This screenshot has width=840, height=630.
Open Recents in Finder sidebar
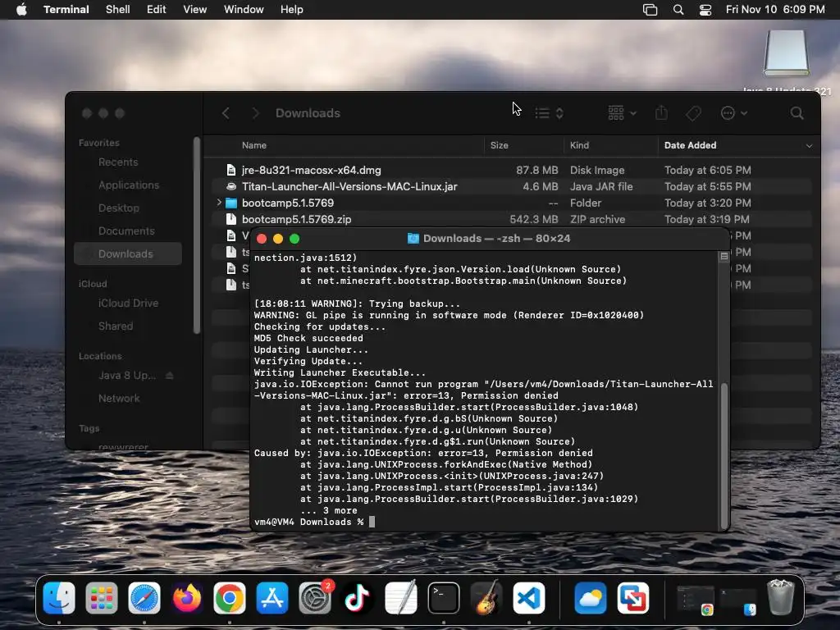[118, 162]
